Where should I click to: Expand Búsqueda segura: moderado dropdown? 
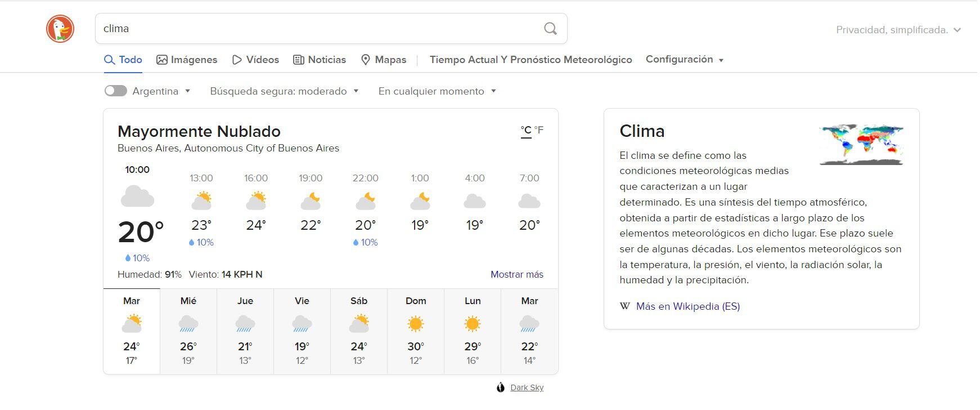click(284, 91)
